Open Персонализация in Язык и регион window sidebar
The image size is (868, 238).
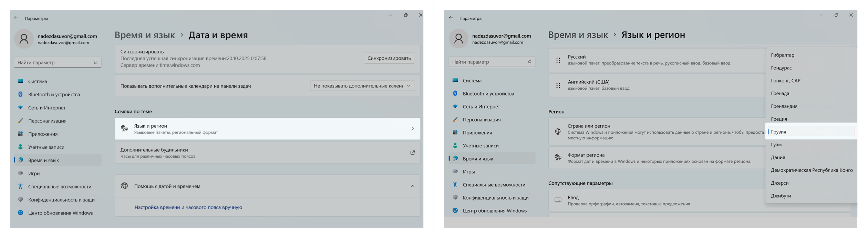(482, 120)
